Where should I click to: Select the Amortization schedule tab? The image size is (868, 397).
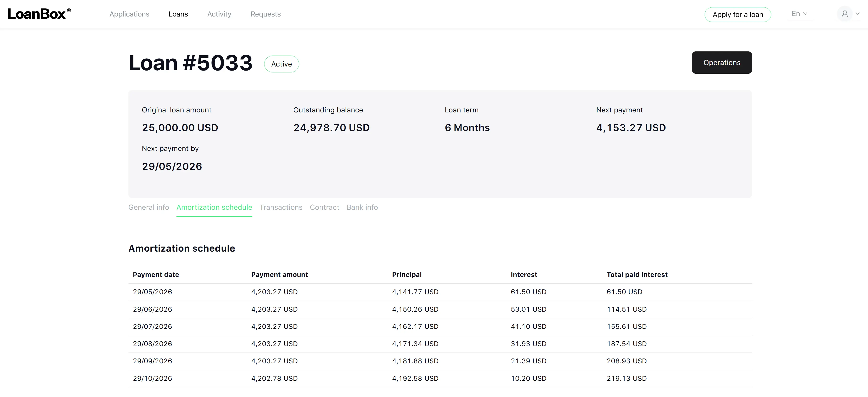214,207
